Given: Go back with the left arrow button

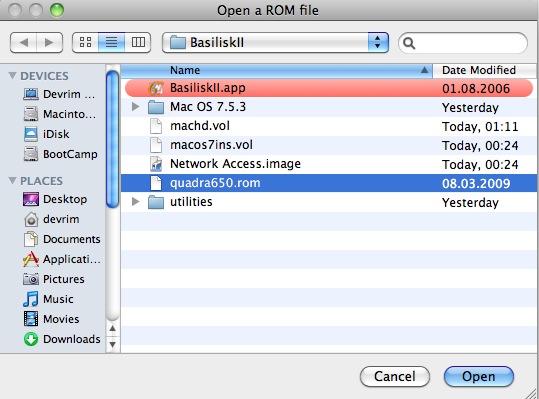Looking at the screenshot, I should (x=23, y=43).
